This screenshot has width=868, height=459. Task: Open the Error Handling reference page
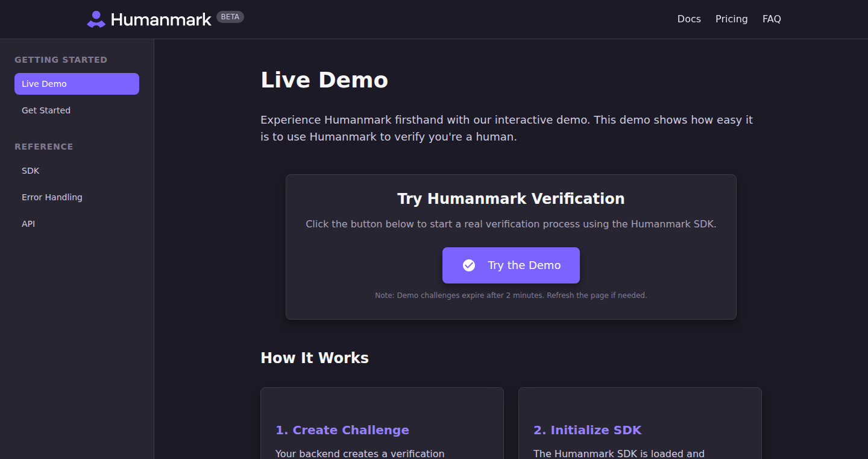77,197
